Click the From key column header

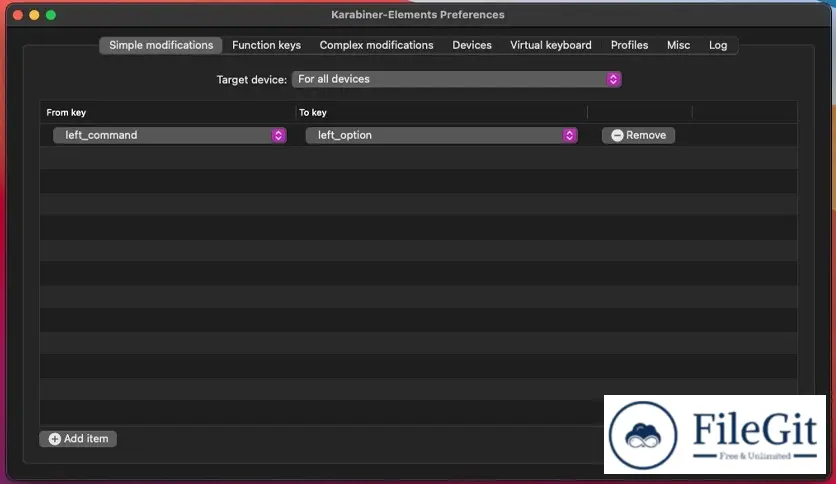coord(66,112)
